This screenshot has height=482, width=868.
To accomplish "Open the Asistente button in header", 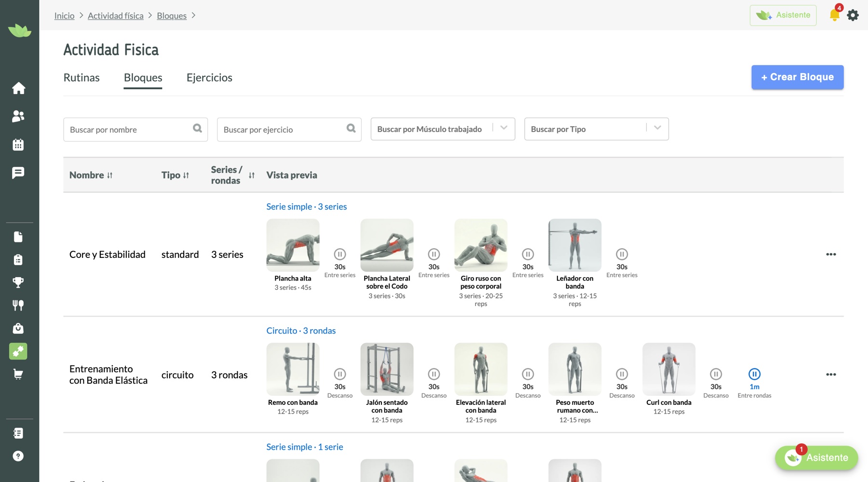I will tap(783, 15).
